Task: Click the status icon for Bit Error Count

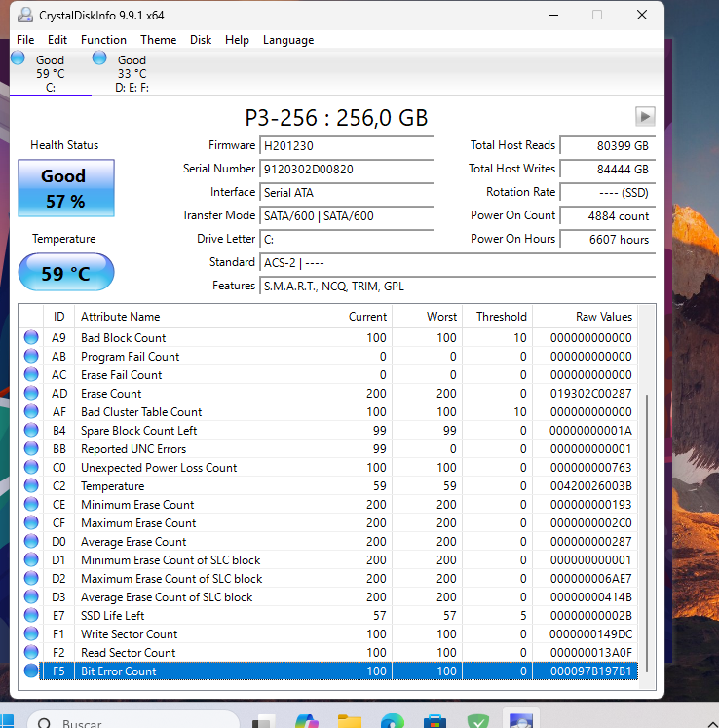Action: coord(31,671)
